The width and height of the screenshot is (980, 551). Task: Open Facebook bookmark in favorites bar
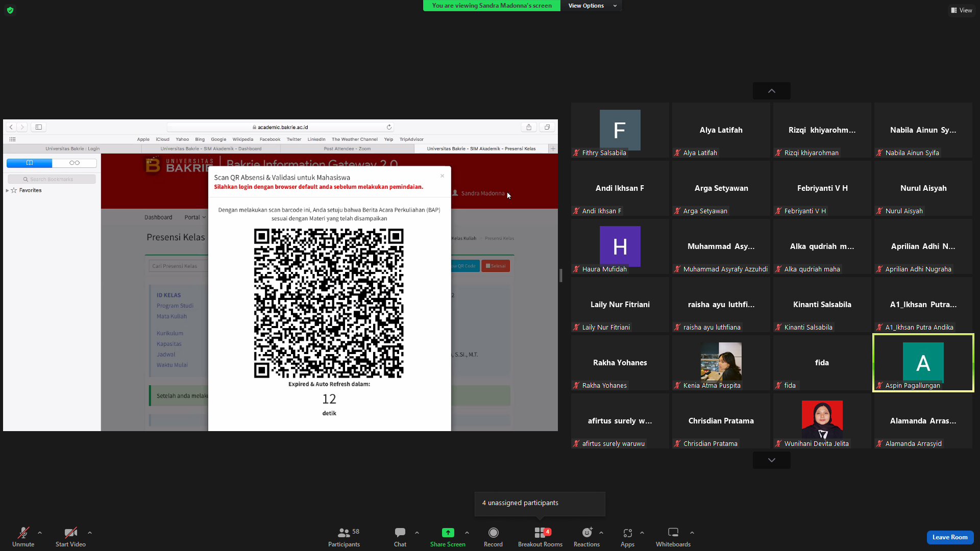tap(270, 139)
